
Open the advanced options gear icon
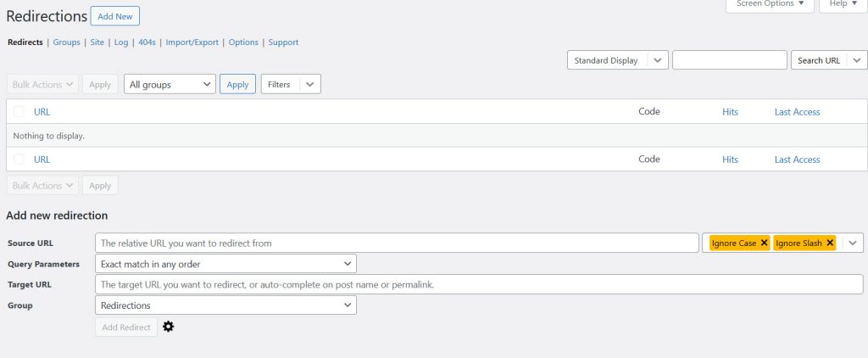(x=169, y=327)
